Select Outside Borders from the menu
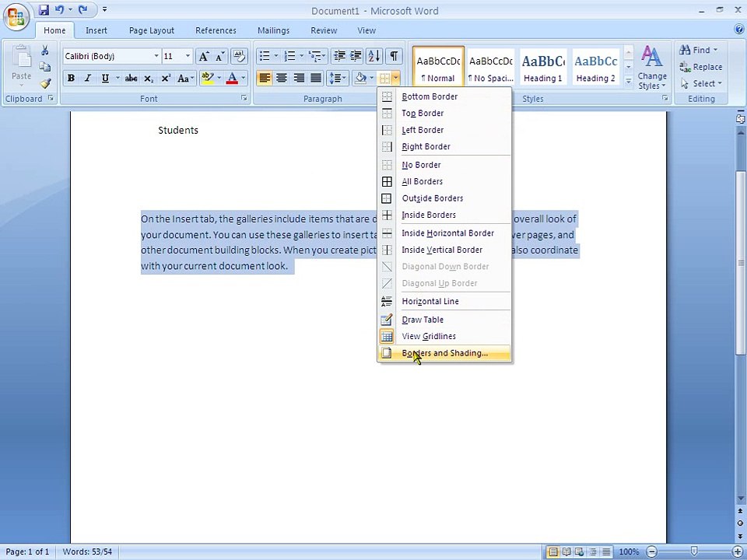Image resolution: width=747 pixels, height=560 pixels. 445,198
